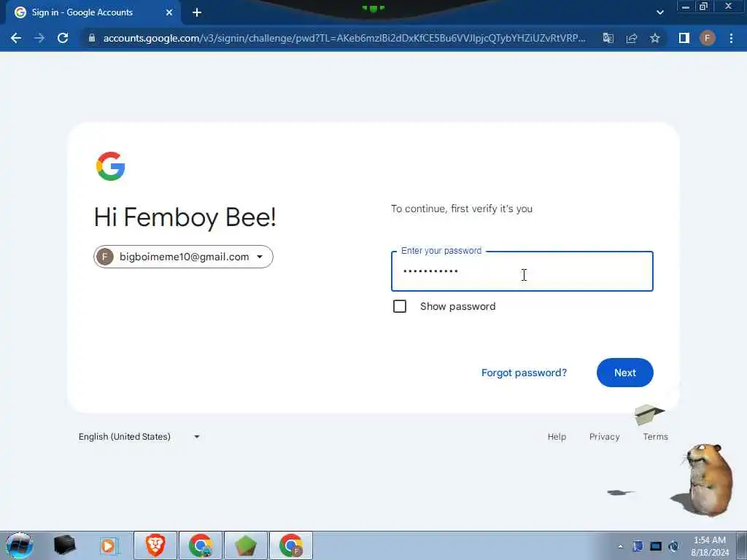This screenshot has height=560, width=747.
Task: Reload the Google sign-in page
Action: [x=63, y=38]
